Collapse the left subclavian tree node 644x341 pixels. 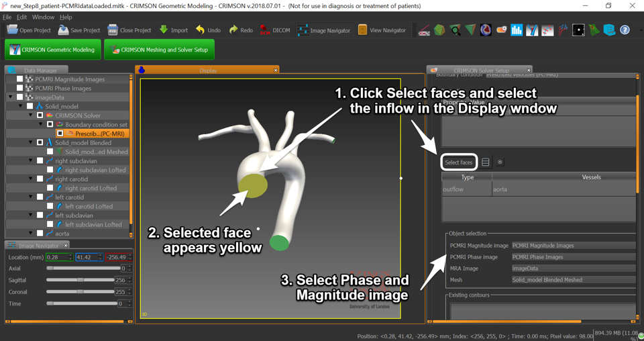[x=31, y=215]
